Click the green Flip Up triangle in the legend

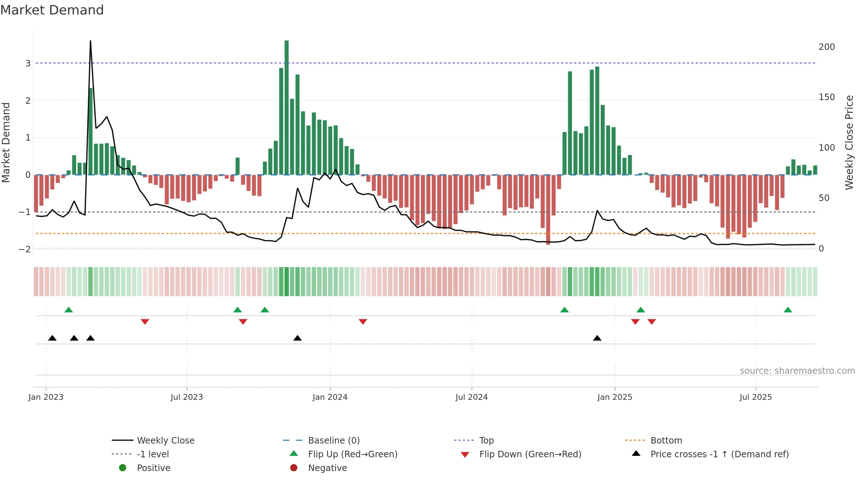294,453
